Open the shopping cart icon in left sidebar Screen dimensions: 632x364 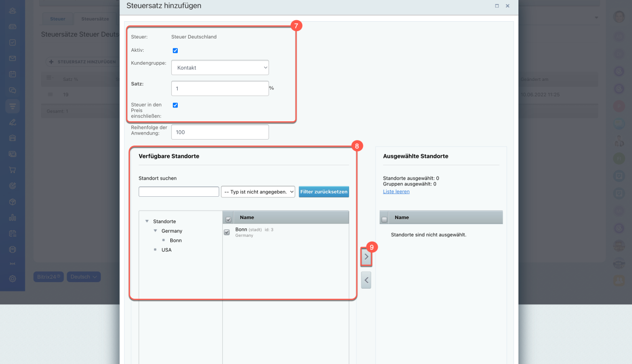(x=12, y=170)
